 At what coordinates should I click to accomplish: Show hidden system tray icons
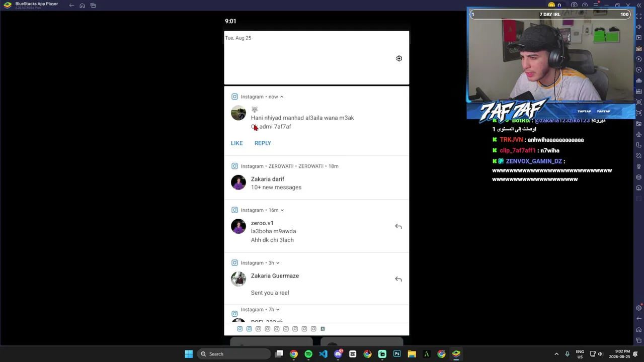pos(556,354)
